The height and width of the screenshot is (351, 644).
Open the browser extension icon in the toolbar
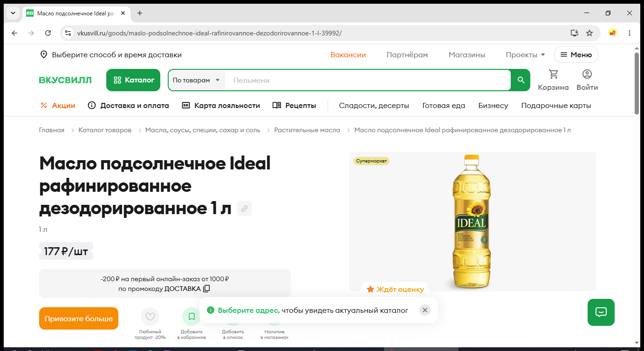click(613, 33)
